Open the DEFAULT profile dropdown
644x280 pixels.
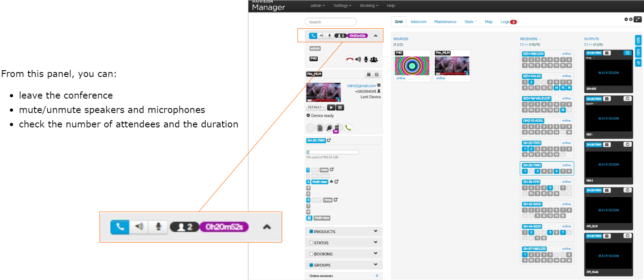pos(315,107)
